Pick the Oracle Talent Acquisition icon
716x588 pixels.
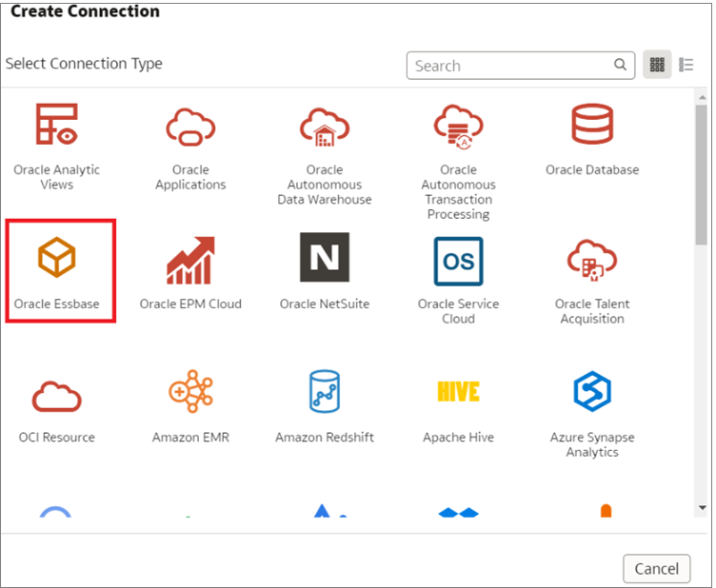point(592,260)
